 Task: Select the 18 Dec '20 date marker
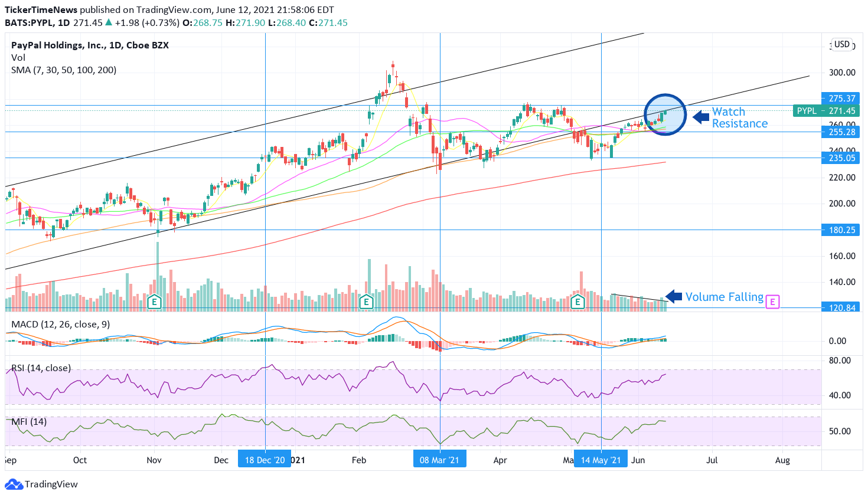point(265,460)
